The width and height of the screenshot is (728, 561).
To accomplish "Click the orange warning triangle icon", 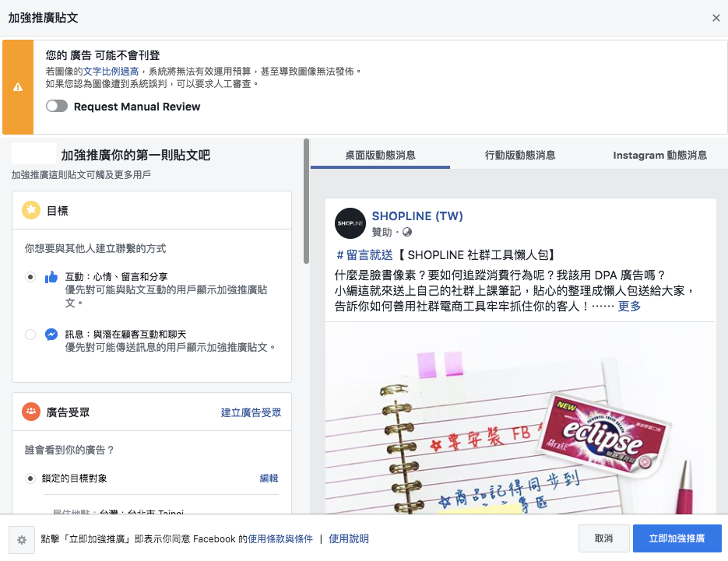I will (x=18, y=87).
